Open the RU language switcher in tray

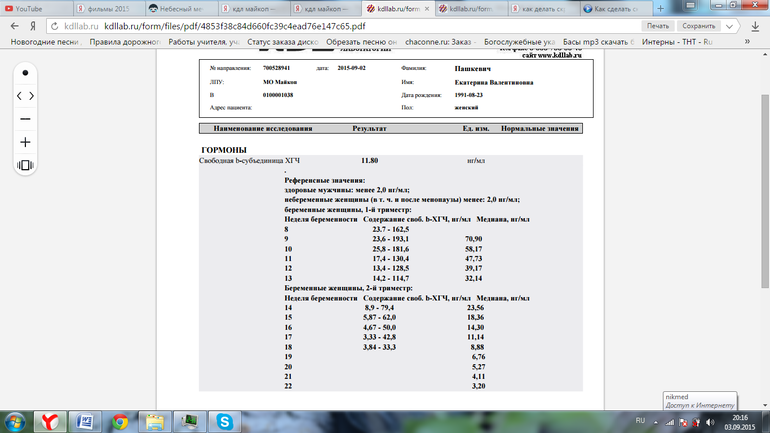click(x=641, y=421)
